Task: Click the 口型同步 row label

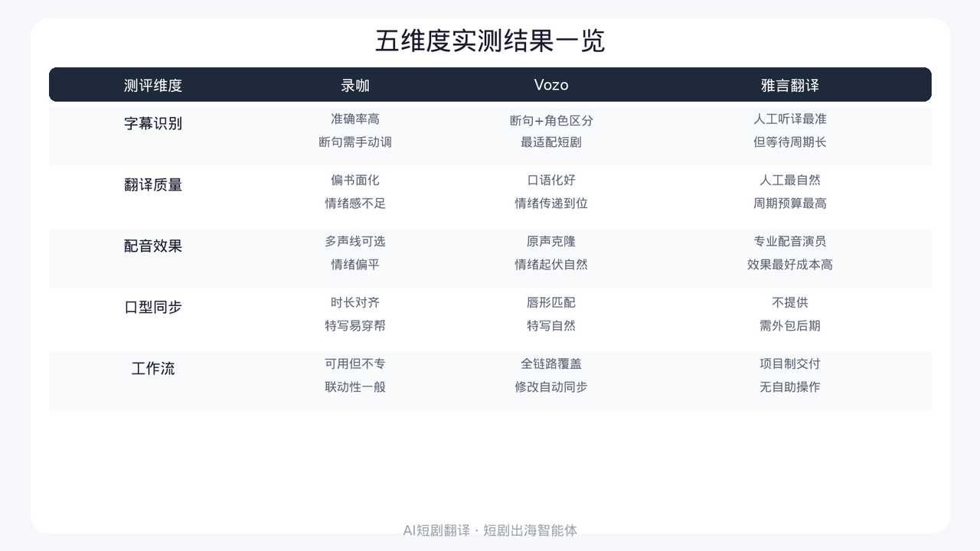Action: click(x=153, y=307)
